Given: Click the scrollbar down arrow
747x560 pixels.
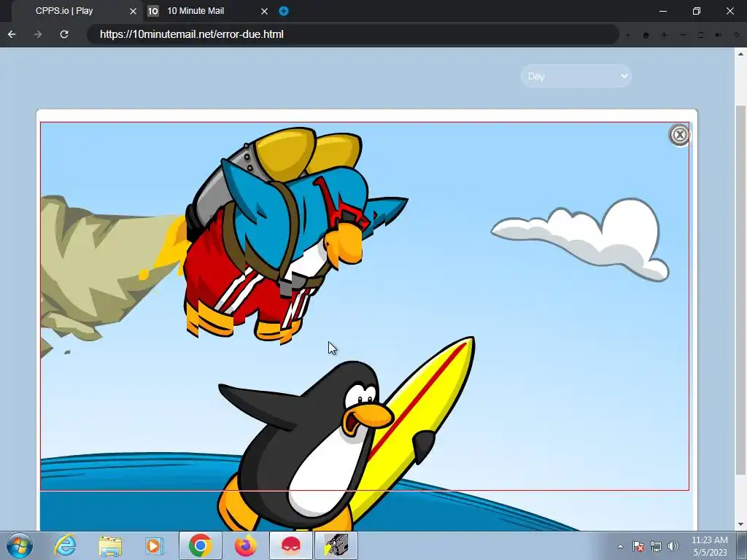Looking at the screenshot, I should (x=740, y=524).
